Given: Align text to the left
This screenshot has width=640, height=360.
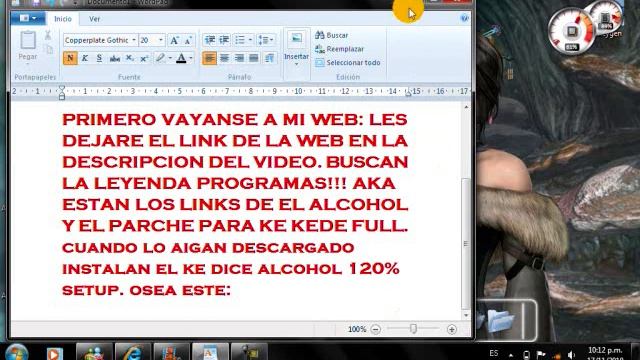Looking at the screenshot, I should pyautogui.click(x=209, y=58).
